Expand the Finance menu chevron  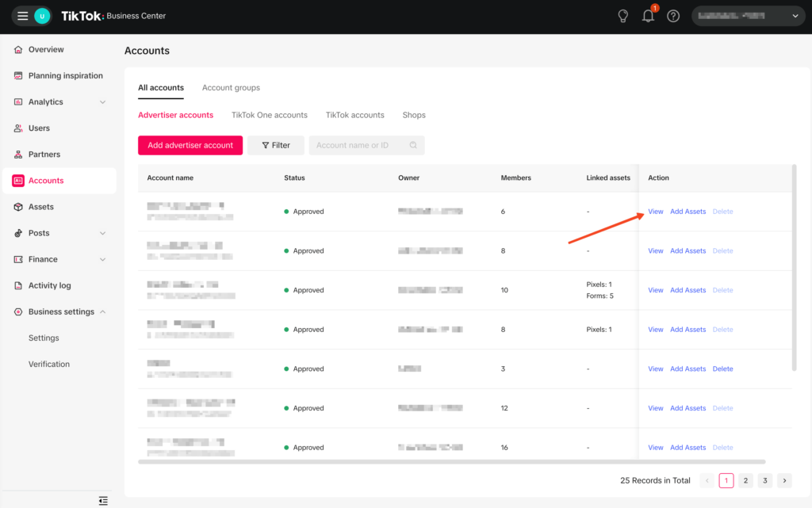pos(102,259)
